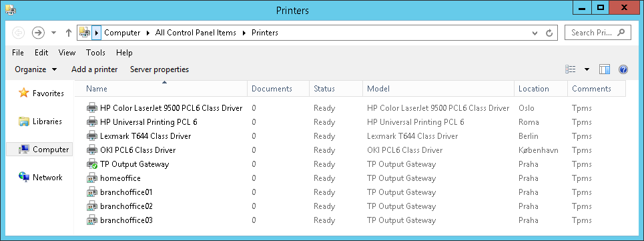Toggle the preview pane icon

pyautogui.click(x=605, y=69)
